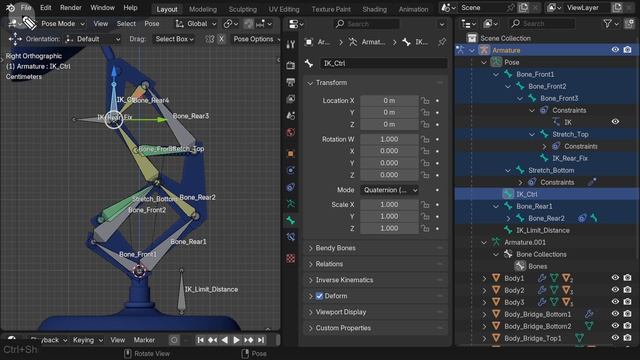640x360 pixels.
Task: Click the new scene icon
Action: pos(523,8)
